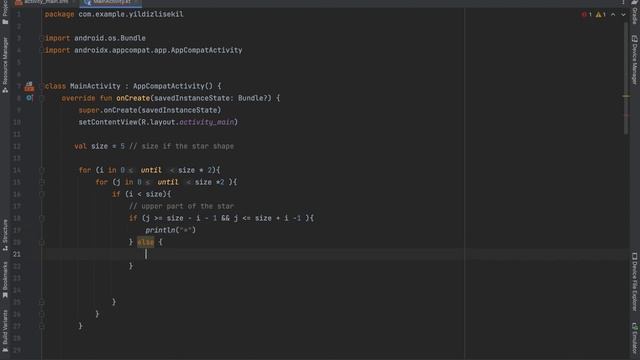Collapse the outer for-i loop fold marker
Image resolution: width=640 pixels, height=360 pixels.
pos(42,170)
